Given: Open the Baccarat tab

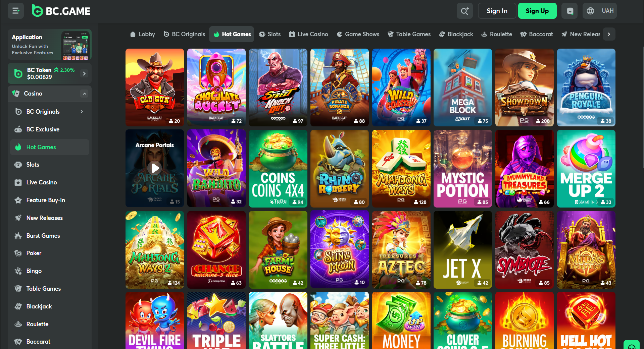Looking at the screenshot, I should click(x=537, y=34).
